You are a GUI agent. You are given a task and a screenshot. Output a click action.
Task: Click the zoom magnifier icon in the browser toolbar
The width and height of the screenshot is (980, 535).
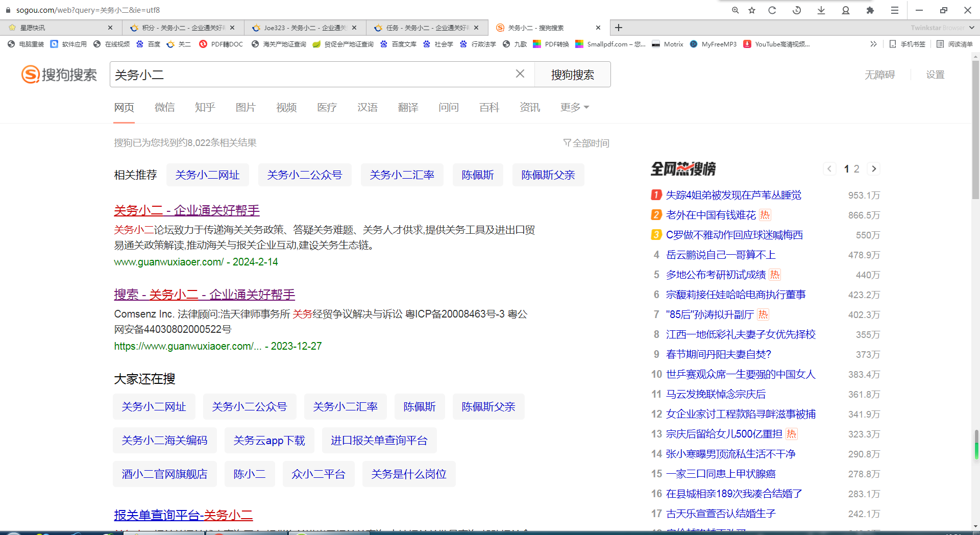click(735, 10)
